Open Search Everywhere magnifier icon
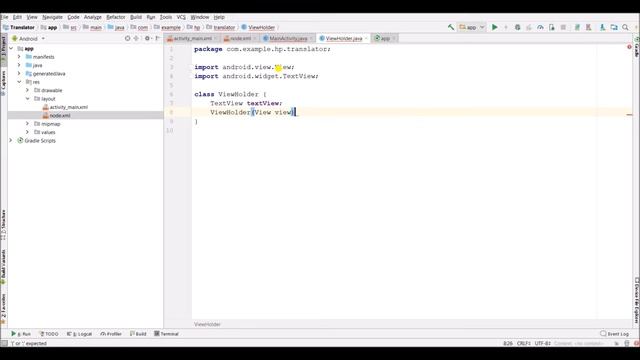The width and height of the screenshot is (640, 360). [625, 27]
